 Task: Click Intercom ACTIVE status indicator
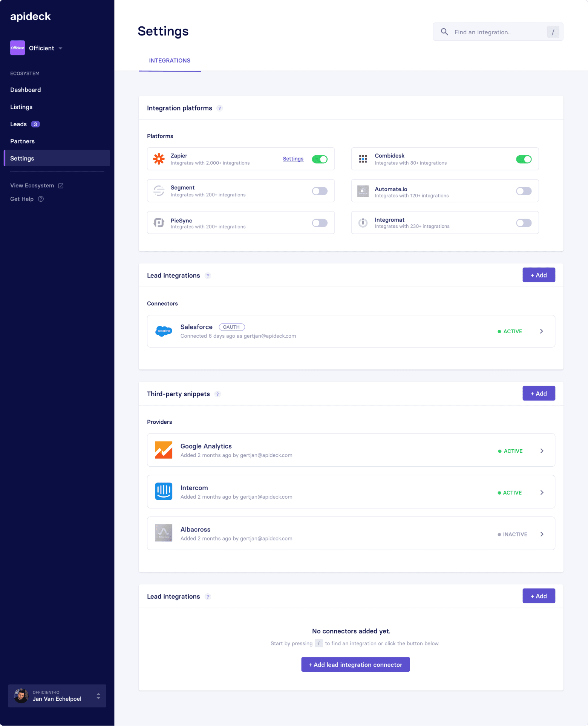click(510, 493)
